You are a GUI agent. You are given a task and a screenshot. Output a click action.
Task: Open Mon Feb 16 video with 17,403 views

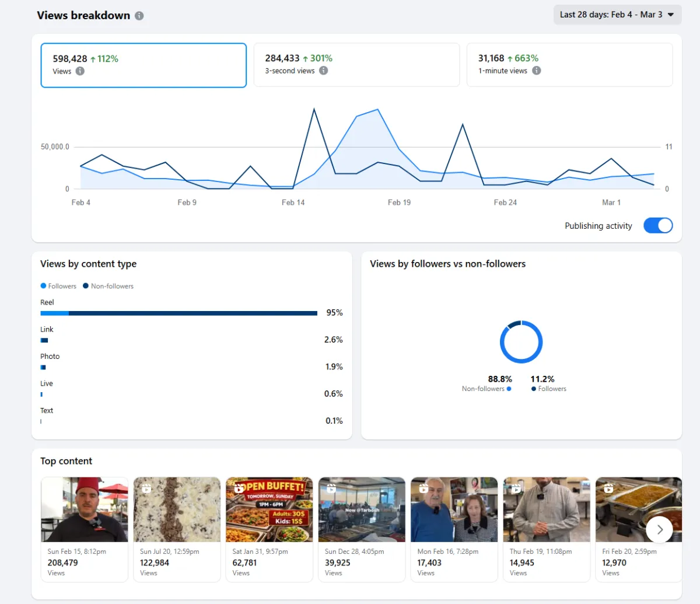tap(454, 509)
